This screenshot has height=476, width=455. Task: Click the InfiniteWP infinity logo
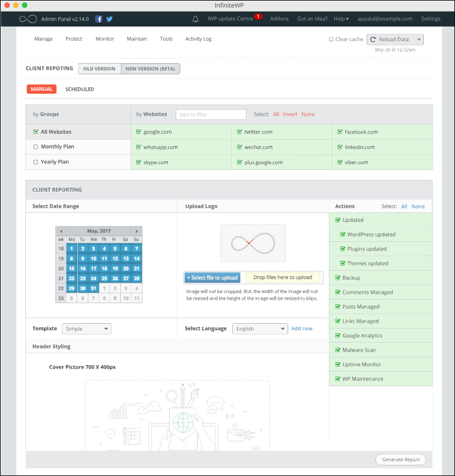(28, 19)
